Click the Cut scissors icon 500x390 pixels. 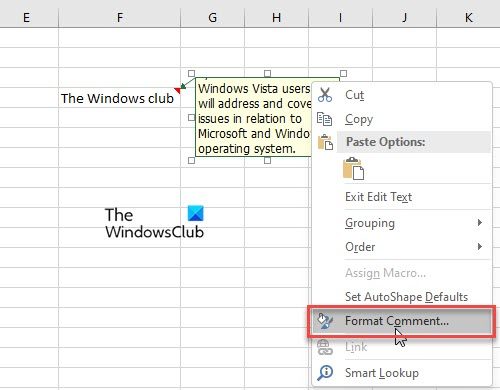tap(325, 95)
